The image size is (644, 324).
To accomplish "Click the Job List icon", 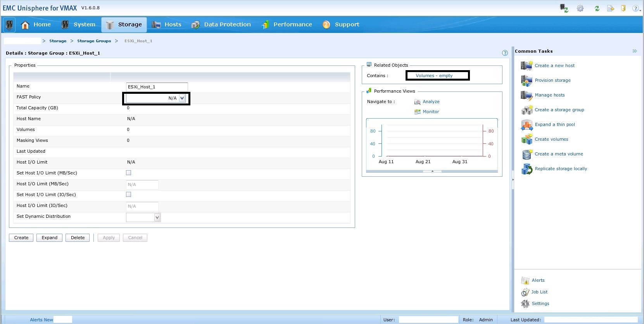I will pos(525,292).
